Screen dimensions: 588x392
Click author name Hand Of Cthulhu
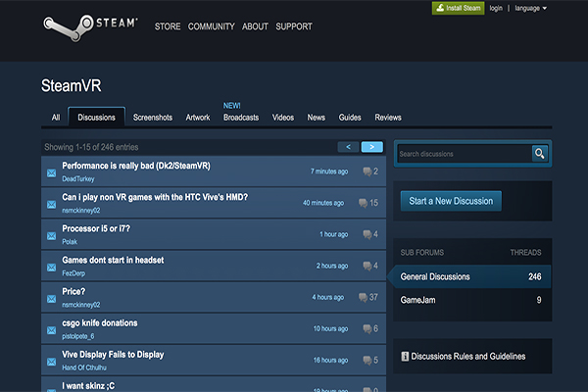tap(84, 367)
